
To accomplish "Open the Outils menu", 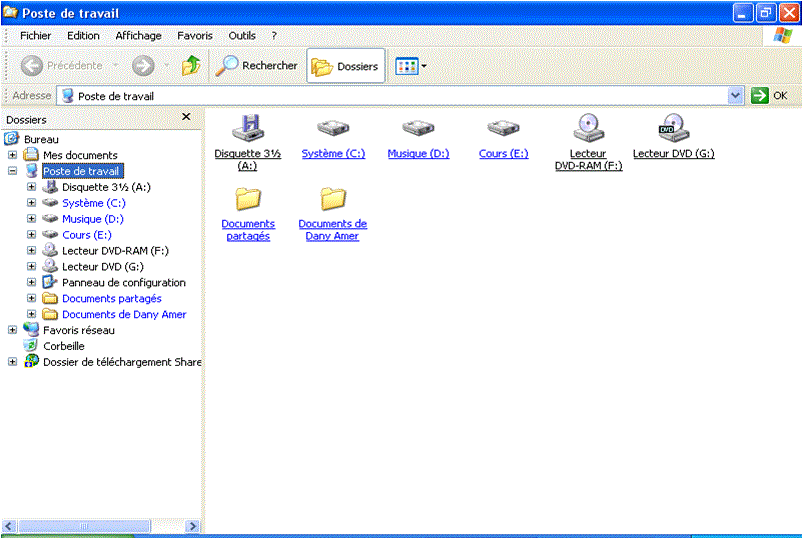I will pos(242,36).
